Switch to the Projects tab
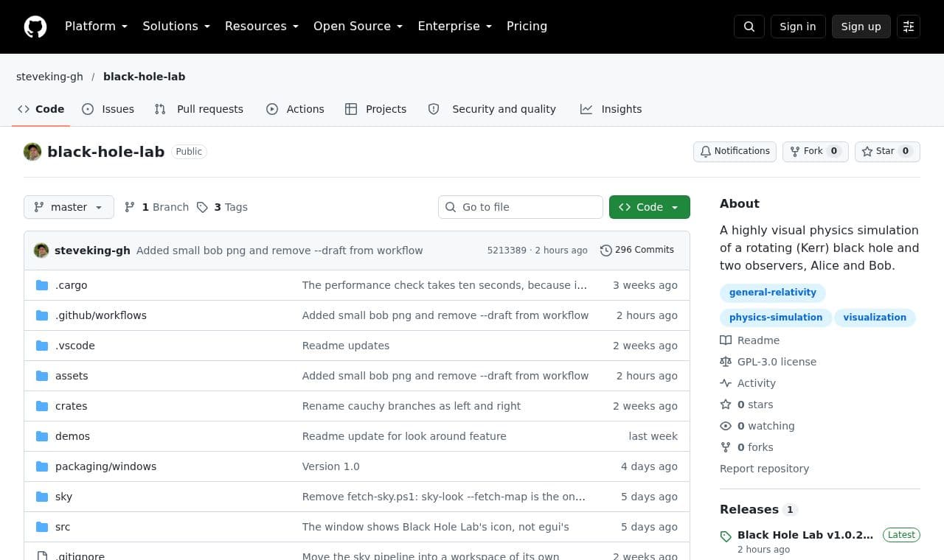944x560 pixels. pyautogui.click(x=376, y=109)
